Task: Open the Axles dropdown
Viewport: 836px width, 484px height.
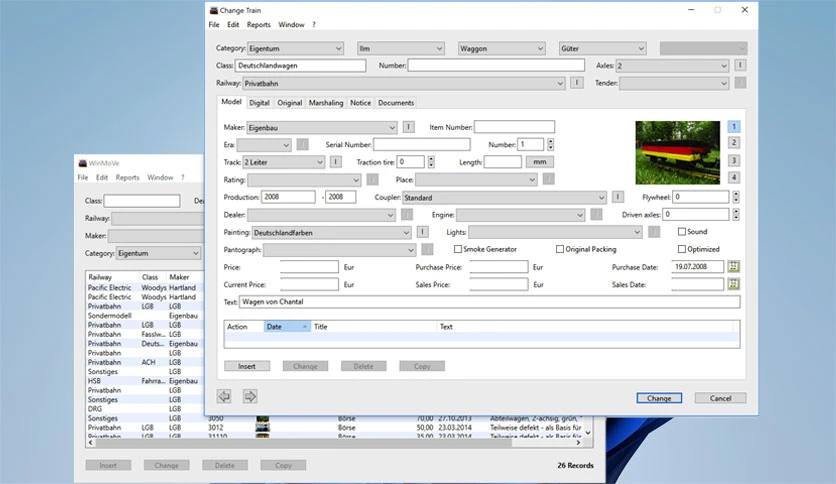Action: [x=672, y=66]
